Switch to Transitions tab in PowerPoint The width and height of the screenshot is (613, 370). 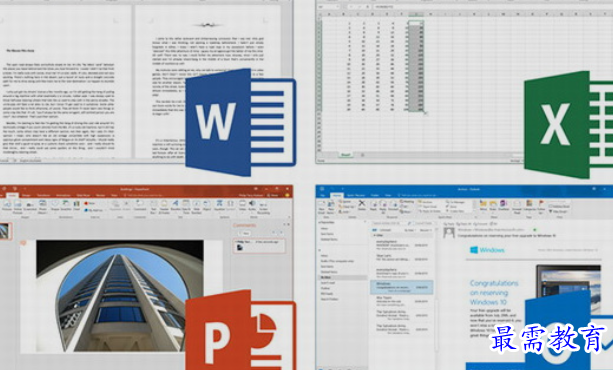click(x=43, y=195)
